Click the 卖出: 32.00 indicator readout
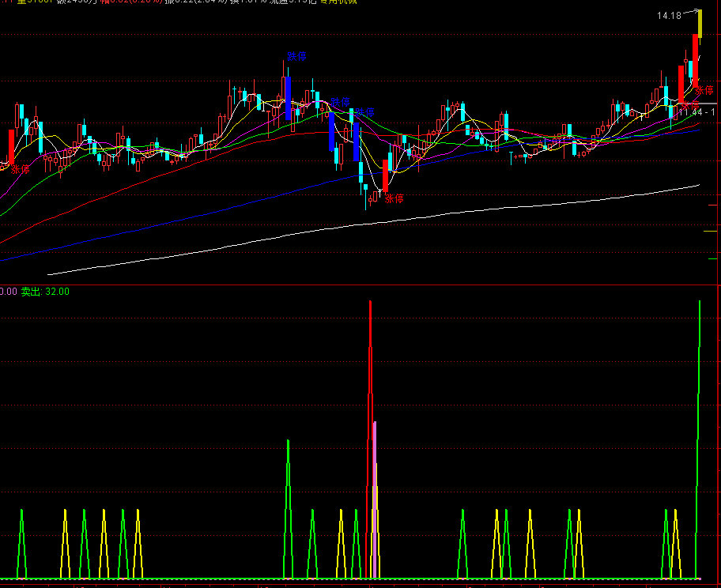The height and width of the screenshot is (588, 721). (45, 292)
